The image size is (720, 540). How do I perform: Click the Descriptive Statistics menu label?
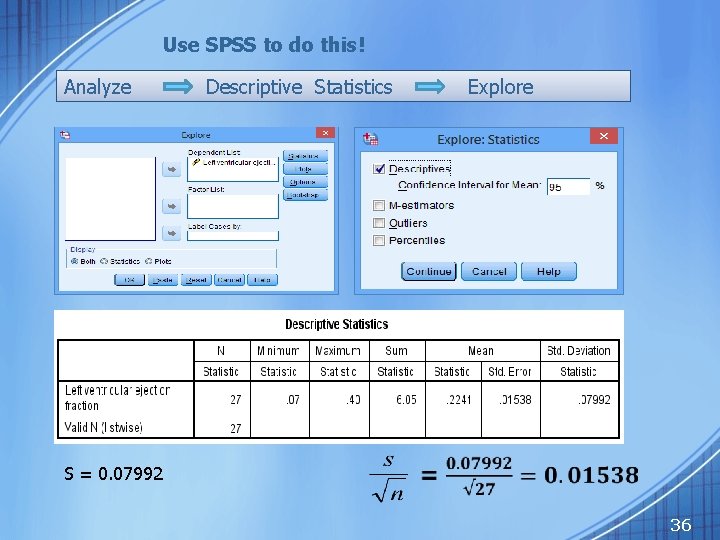[299, 87]
